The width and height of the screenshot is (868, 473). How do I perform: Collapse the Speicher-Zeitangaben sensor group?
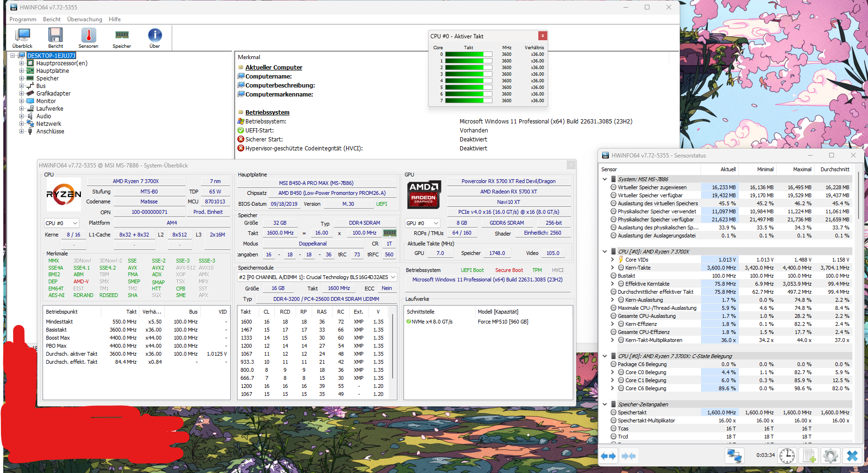tap(605, 404)
